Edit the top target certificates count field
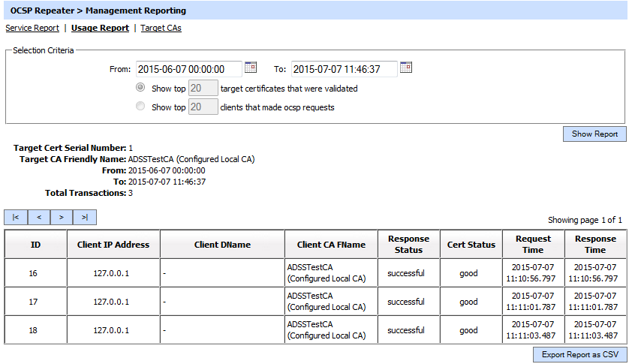Viewport: 629px width, 364px height. coord(203,88)
